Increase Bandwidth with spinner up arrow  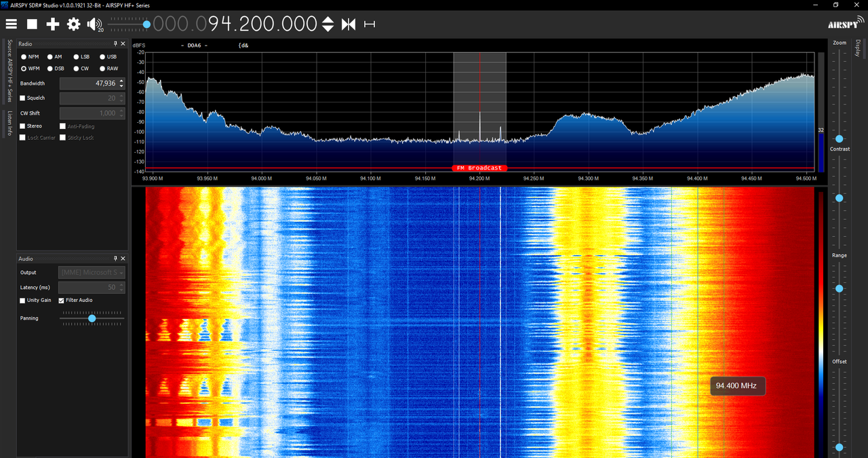[x=121, y=81]
